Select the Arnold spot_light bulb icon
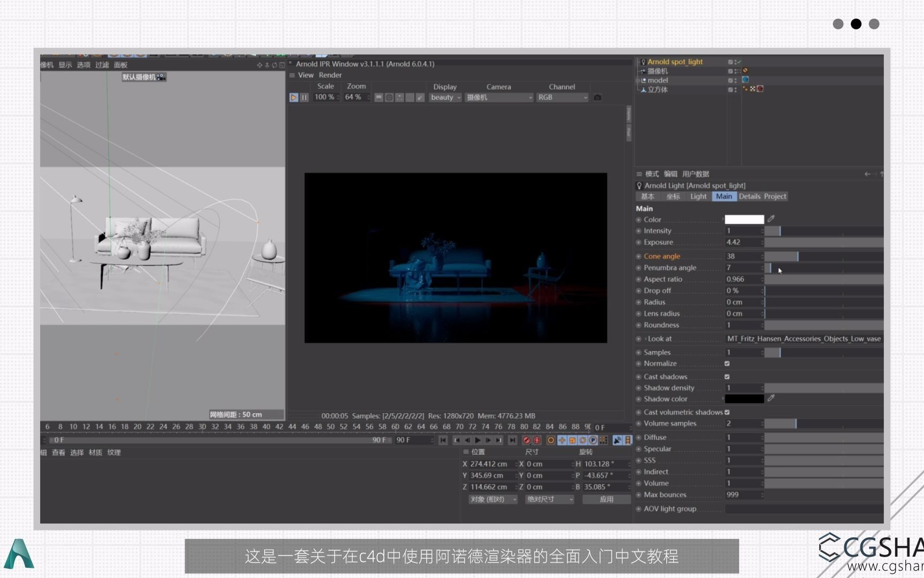The height and width of the screenshot is (578, 924). point(643,62)
